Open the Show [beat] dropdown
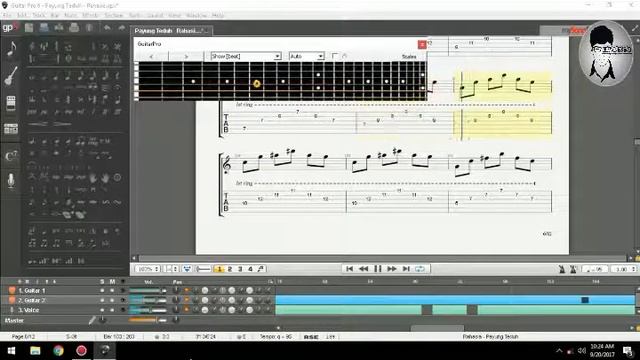 pyautogui.click(x=246, y=56)
